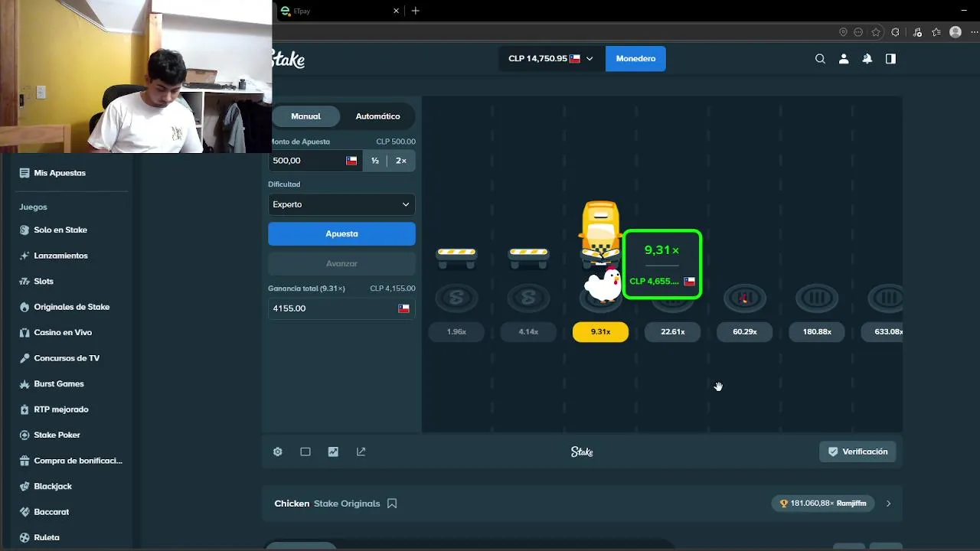The height and width of the screenshot is (551, 980).
Task: Click the RTP mejorado icon
Action: pyautogui.click(x=24, y=409)
